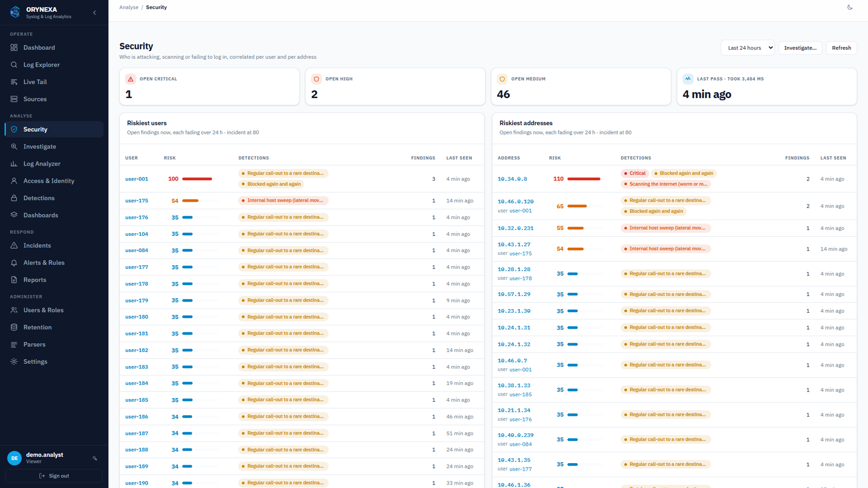Screen dimensions: 868x488
Task: Click the Critical badge on 10.34.0.8 row
Action: pos(634,174)
